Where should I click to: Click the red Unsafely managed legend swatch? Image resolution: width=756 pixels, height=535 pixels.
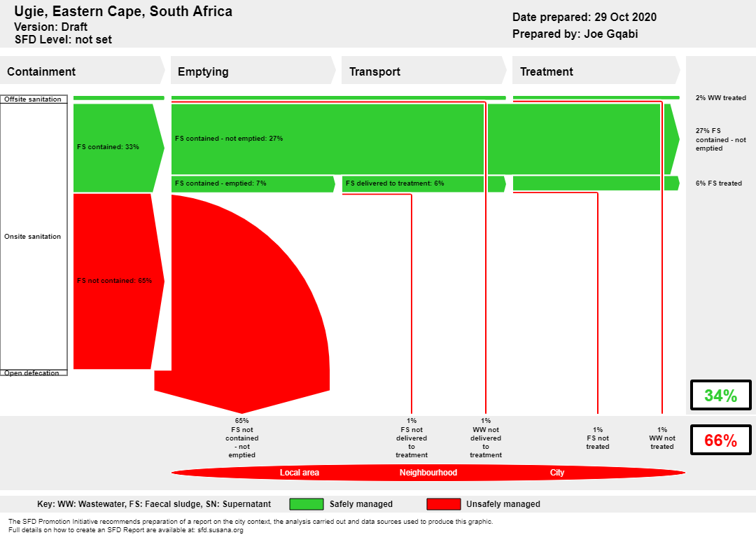pos(444,504)
